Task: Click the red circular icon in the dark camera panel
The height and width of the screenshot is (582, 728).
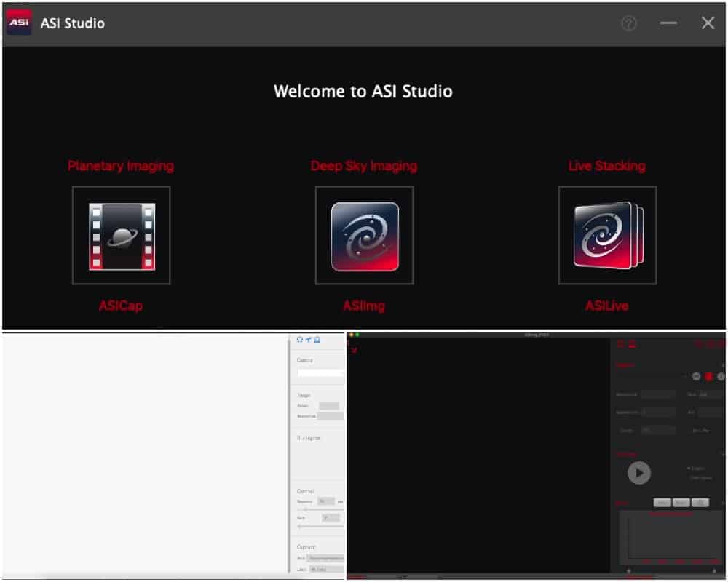Action: pos(708,376)
